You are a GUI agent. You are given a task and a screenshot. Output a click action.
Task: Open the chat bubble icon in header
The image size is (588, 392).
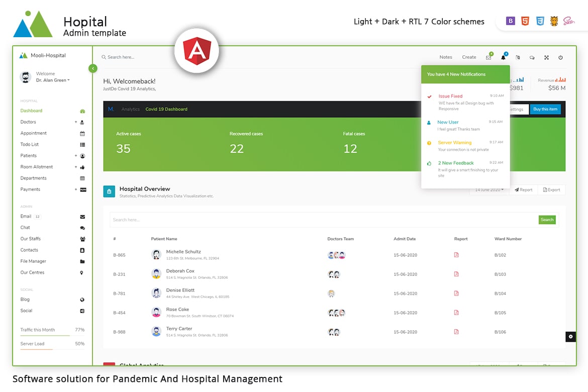point(532,57)
